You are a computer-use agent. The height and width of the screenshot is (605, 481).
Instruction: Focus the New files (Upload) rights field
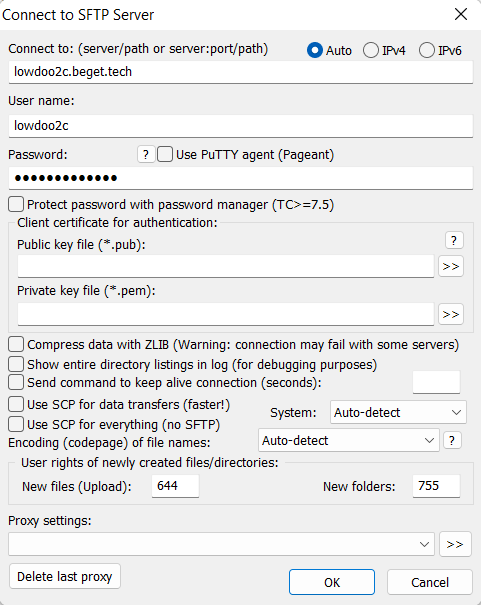(176, 486)
